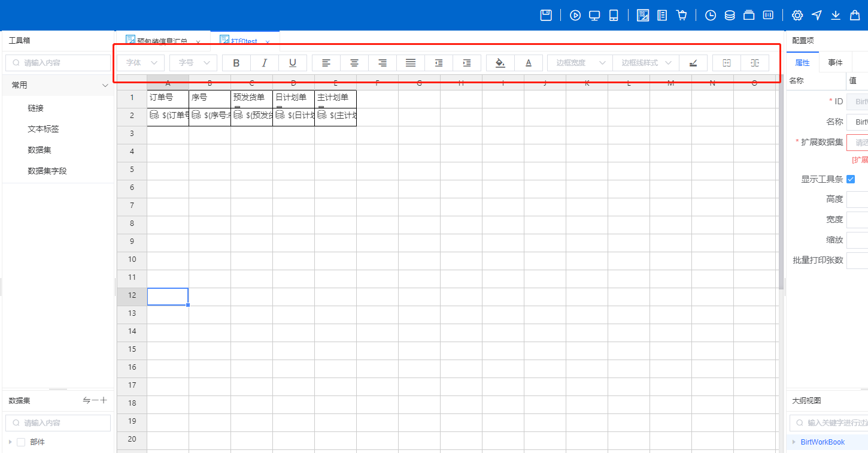This screenshot has height=453, width=868.
Task: Center-align text using toolbar icon
Action: point(354,63)
